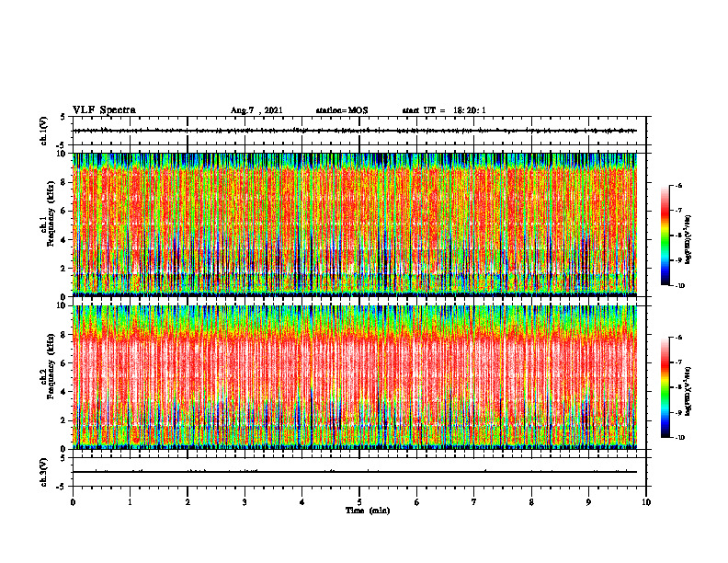Click the '-8' tick on ch.2 colorbar

coord(678,387)
